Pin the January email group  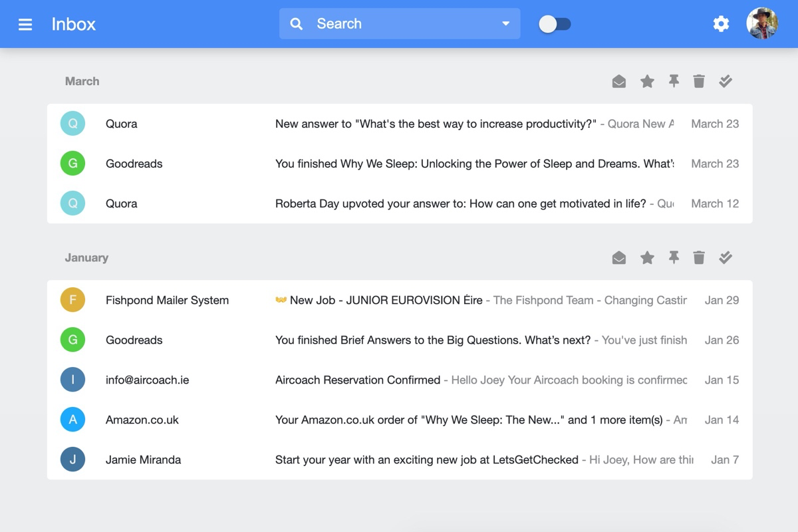[674, 257]
